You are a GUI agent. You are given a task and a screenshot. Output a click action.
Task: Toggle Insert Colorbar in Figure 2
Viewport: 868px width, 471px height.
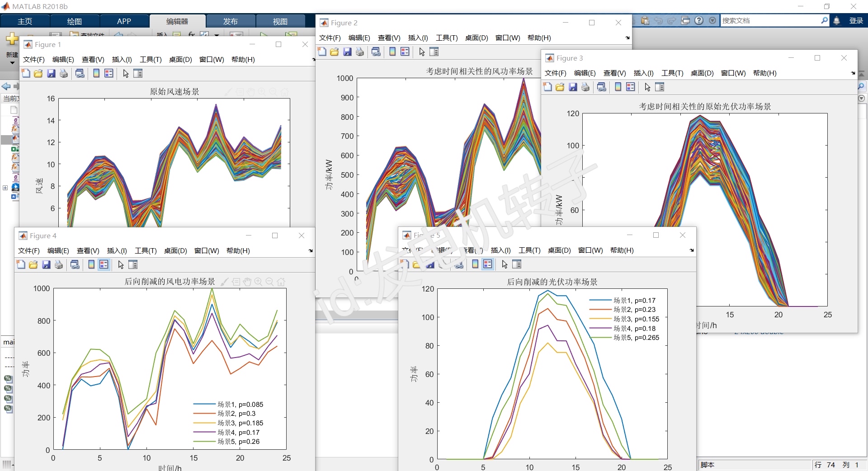392,52
